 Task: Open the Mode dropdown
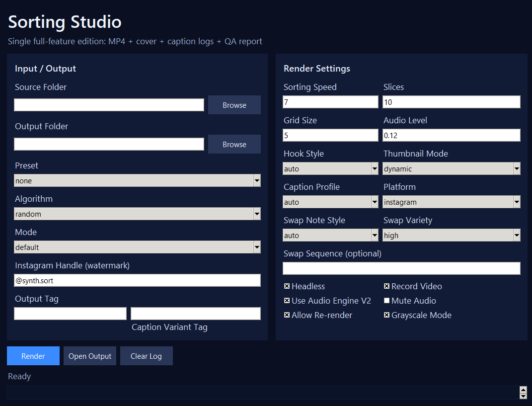coord(137,247)
